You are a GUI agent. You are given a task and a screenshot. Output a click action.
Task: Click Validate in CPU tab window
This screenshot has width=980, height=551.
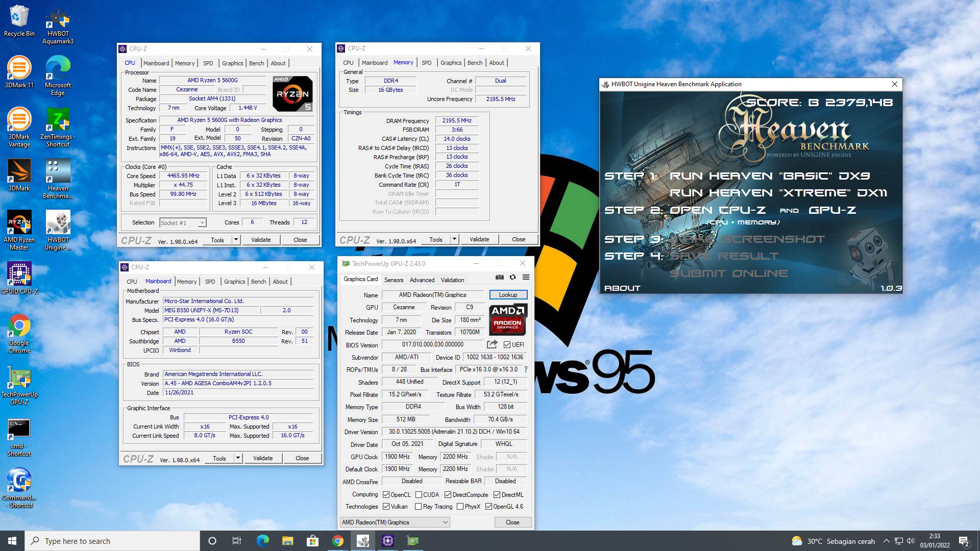(261, 239)
